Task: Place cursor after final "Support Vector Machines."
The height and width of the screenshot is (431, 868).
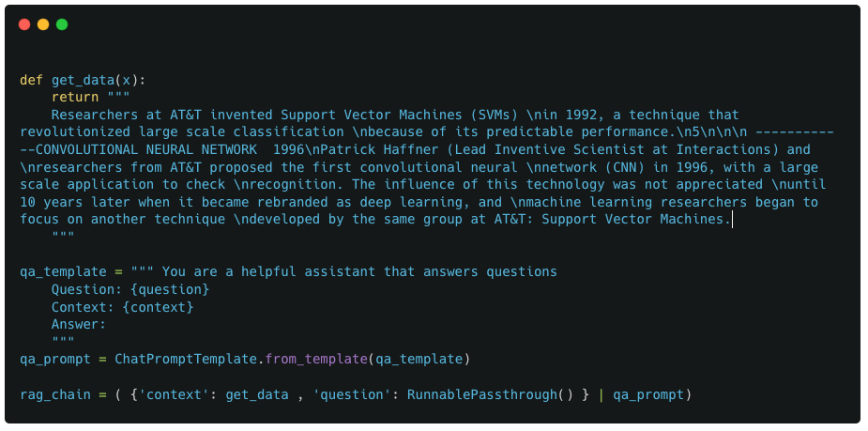Action: coord(732,219)
